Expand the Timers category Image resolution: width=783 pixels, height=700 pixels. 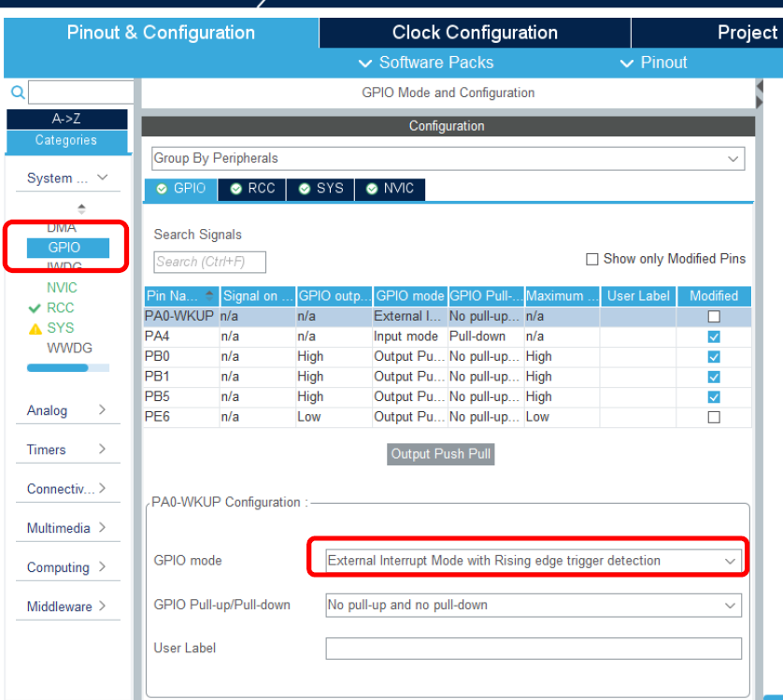66,450
